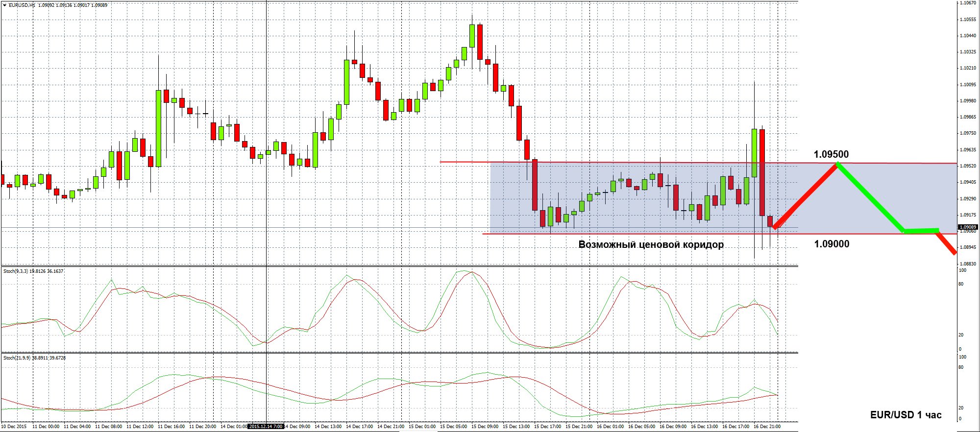The height and width of the screenshot is (432, 980).
Task: Click the '16 Dec 21:00' time axis label
Action: pyautogui.click(x=767, y=426)
